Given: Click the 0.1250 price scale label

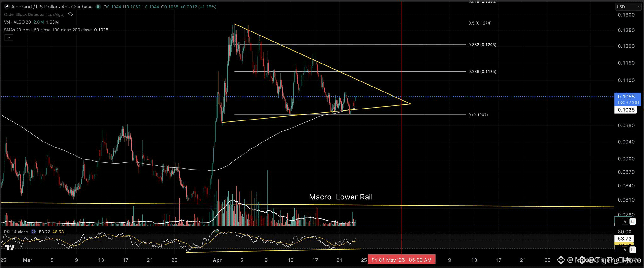Looking at the screenshot, I should pos(626,30).
